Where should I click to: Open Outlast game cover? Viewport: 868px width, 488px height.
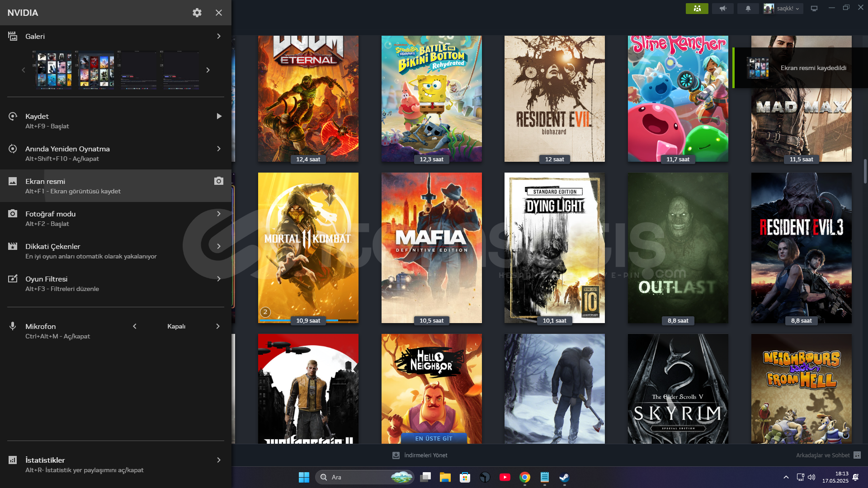[x=678, y=248]
